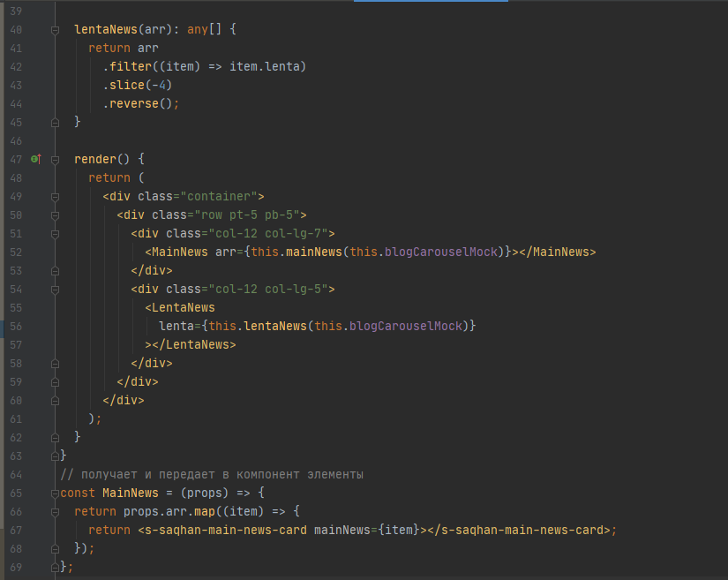Collapse the MainNews const fold on line 65
728x580 pixels.
(x=55, y=493)
